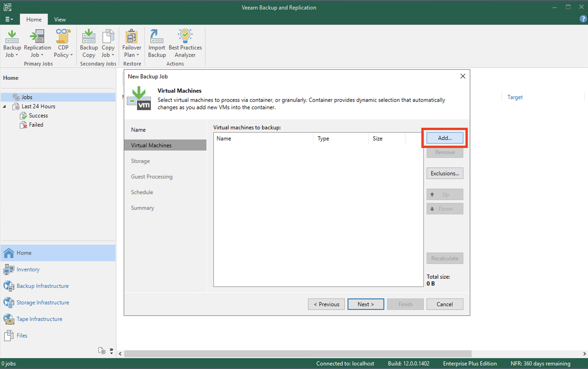Expand Copy Job dropdown arrow
Image resolution: width=588 pixels, height=369 pixels.
[x=113, y=55]
